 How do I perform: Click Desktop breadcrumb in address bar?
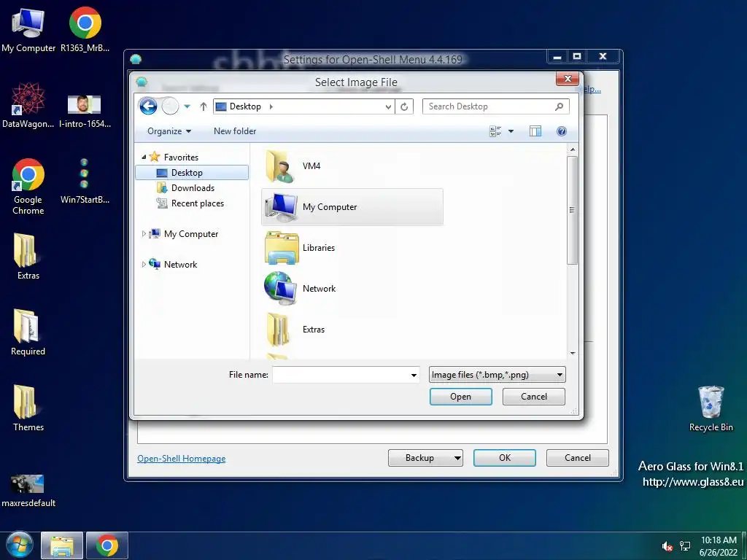(245, 106)
